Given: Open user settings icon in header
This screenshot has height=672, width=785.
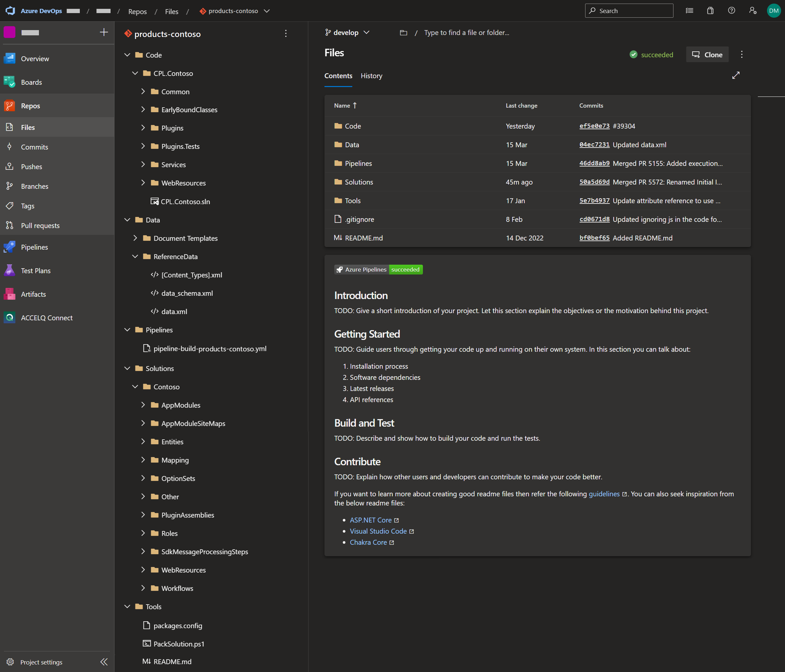Looking at the screenshot, I should click(752, 10).
